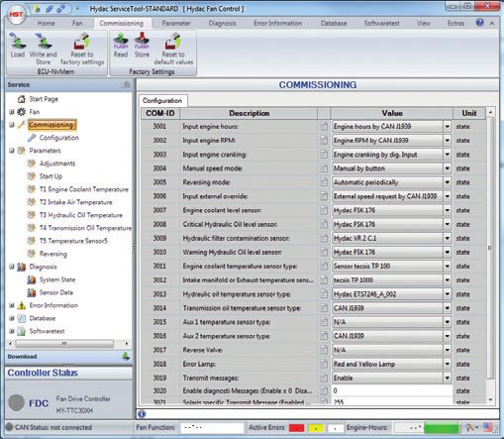The image size is (504, 439).
Task: Click the COM-ID column header
Action: [160, 113]
